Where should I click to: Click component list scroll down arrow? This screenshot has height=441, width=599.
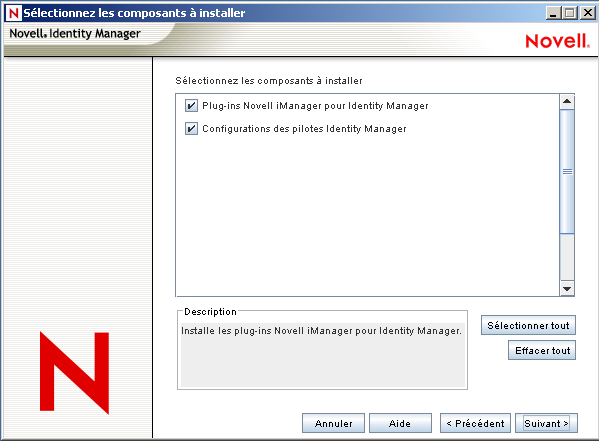567,289
